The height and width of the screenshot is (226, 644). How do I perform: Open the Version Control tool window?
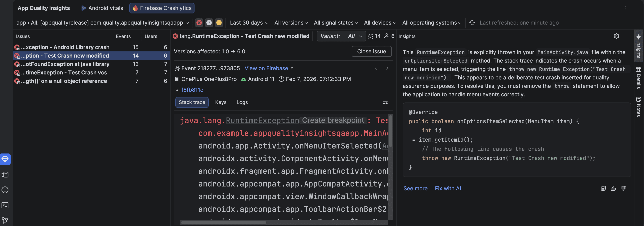click(5, 220)
